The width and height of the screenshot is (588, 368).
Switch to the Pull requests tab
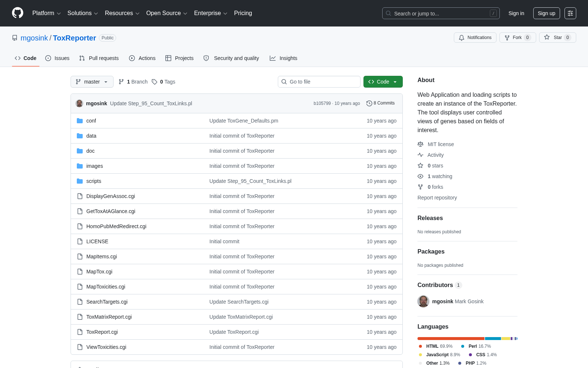[99, 58]
